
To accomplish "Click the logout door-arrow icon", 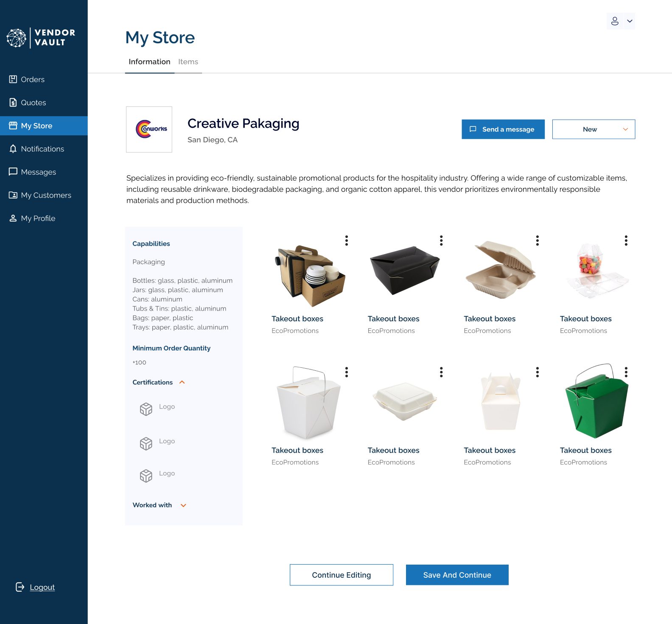I will pos(20,587).
